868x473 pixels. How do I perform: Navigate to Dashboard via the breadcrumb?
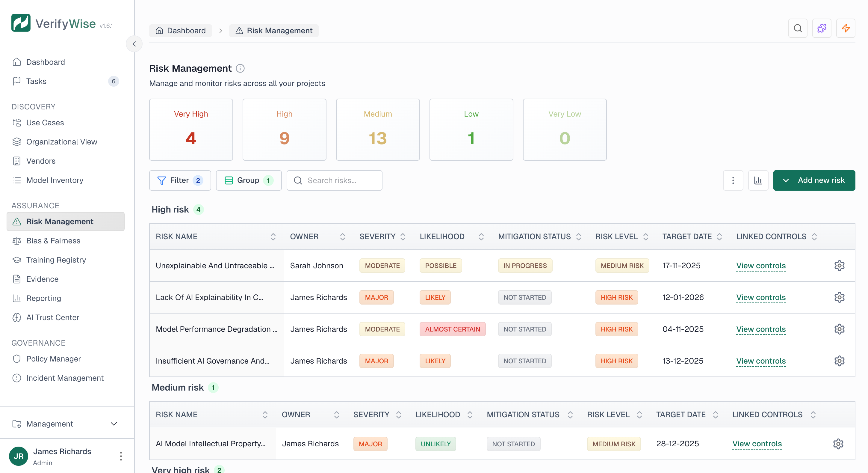pyautogui.click(x=181, y=30)
